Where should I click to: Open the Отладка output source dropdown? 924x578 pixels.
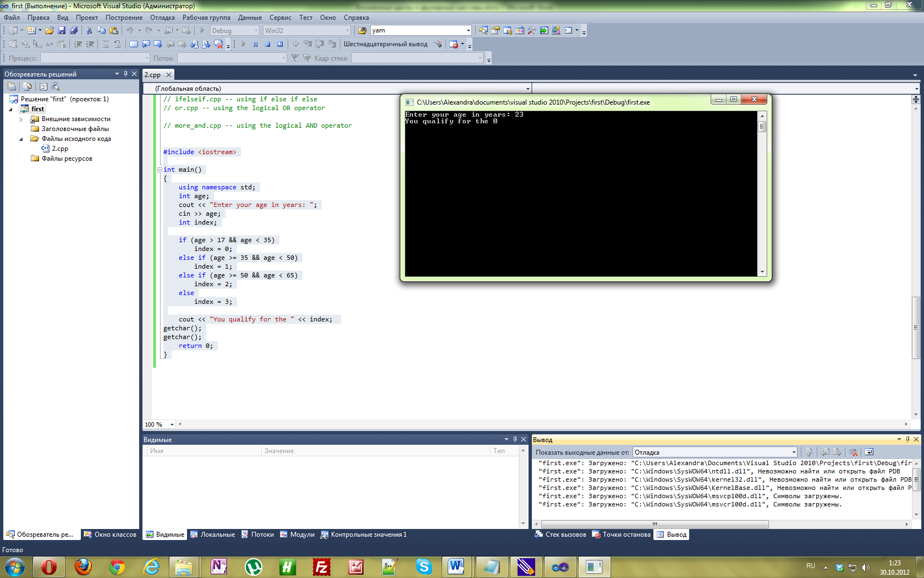click(794, 452)
